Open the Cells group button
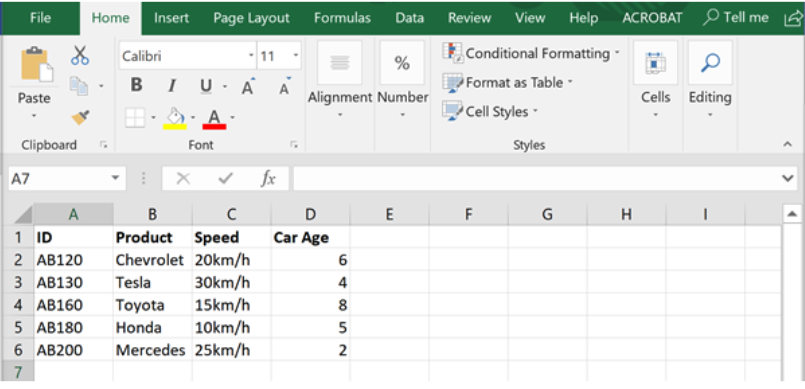 pyautogui.click(x=655, y=63)
